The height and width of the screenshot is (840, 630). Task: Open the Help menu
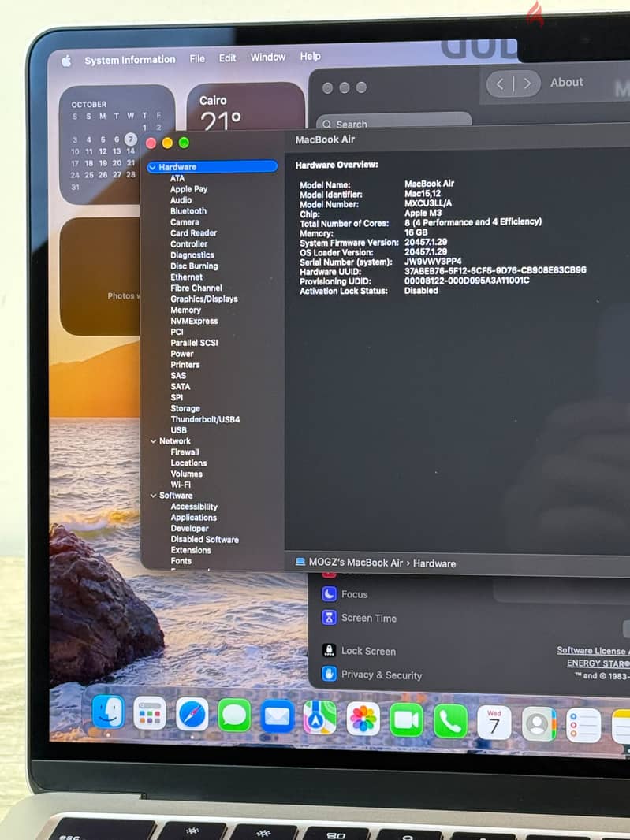click(310, 56)
